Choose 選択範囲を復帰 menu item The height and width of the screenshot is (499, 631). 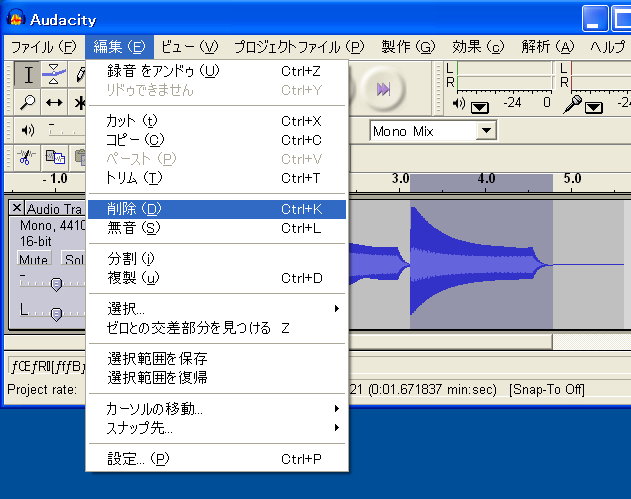tap(218, 377)
